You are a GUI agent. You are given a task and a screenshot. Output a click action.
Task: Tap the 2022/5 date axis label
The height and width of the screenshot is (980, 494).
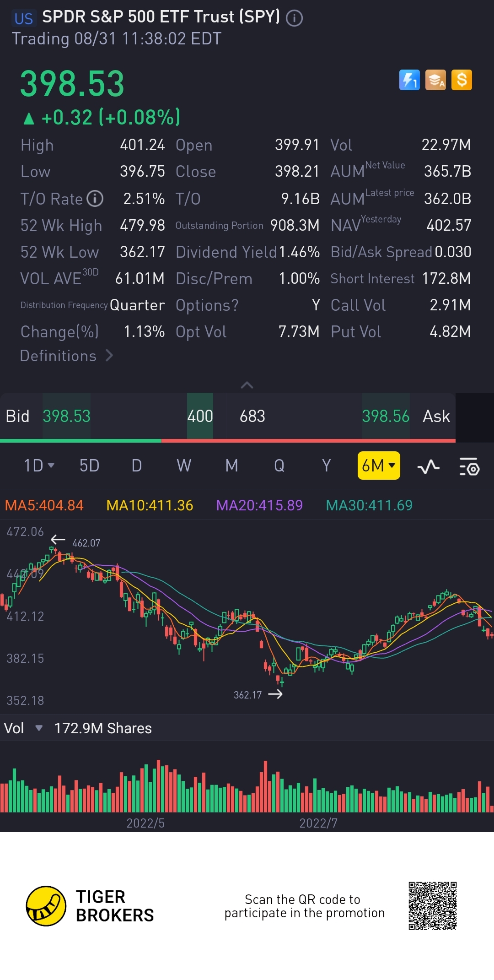tap(145, 823)
